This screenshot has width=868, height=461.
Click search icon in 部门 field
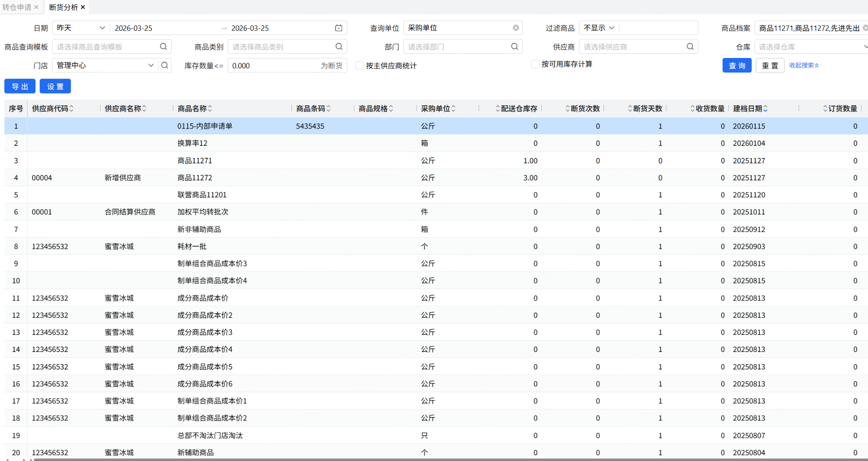click(x=514, y=46)
